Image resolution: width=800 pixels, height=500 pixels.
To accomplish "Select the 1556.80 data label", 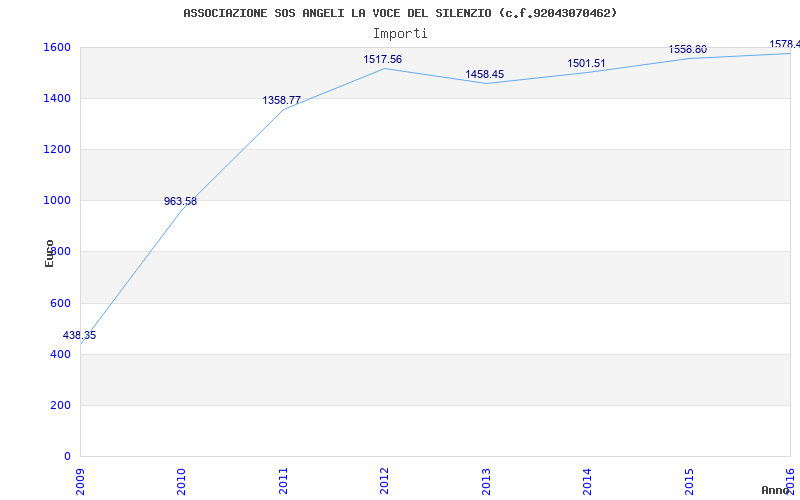I will tap(688, 49).
